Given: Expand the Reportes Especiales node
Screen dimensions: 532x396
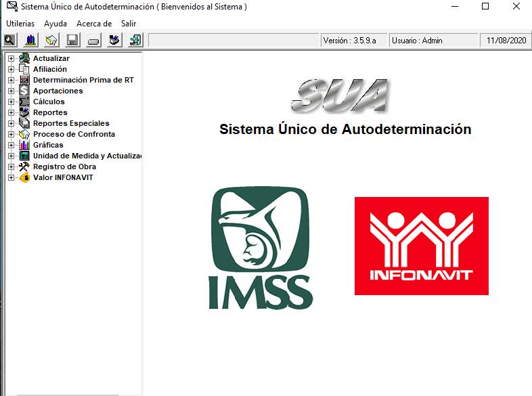Looking at the screenshot, I should (11, 124).
